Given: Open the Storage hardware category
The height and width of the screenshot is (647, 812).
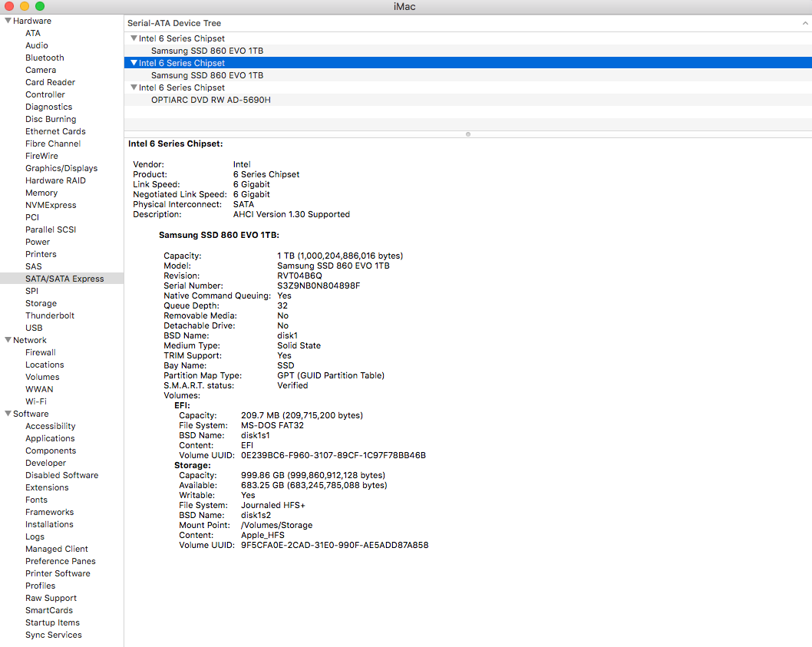Looking at the screenshot, I should click(41, 303).
